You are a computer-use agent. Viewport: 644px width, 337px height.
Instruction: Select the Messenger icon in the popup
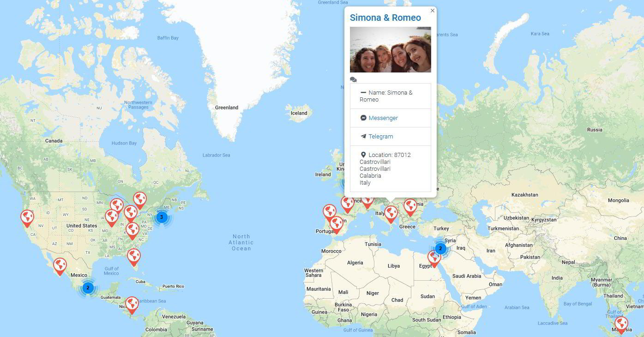point(363,118)
